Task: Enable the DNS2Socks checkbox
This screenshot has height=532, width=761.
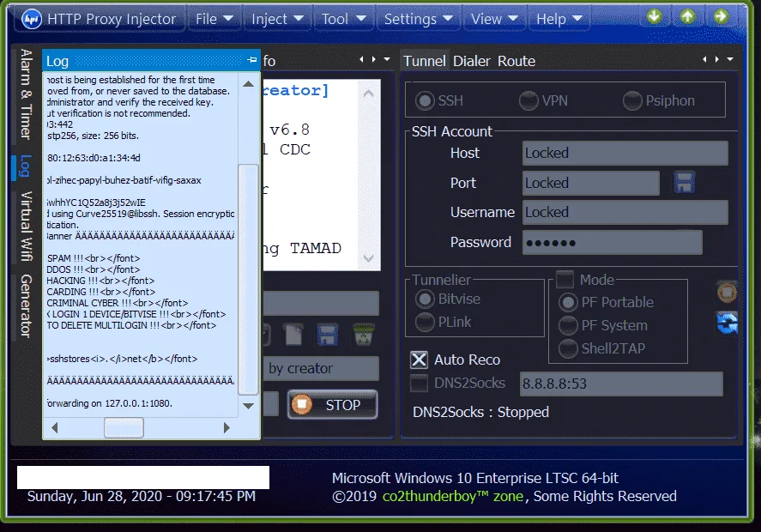Action: coord(419,383)
